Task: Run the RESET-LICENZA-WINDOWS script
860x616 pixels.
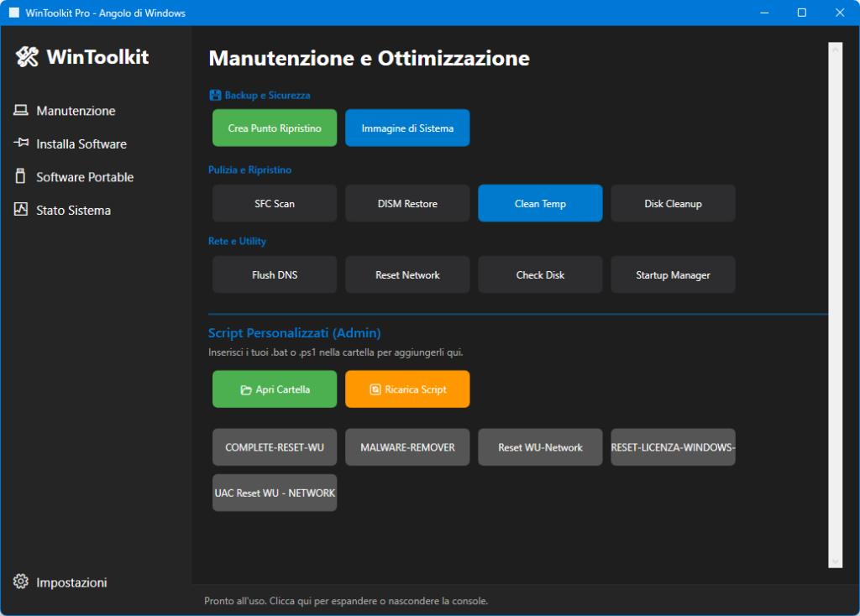Action: (x=673, y=447)
